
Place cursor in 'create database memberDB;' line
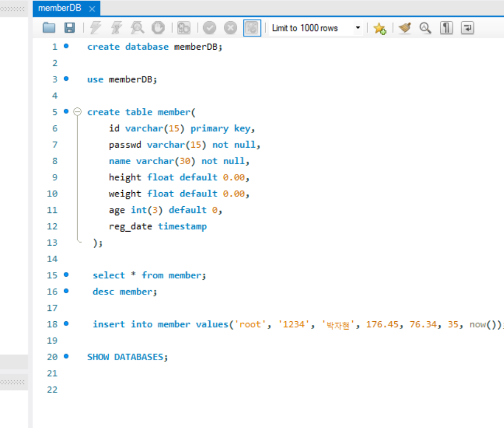154,47
